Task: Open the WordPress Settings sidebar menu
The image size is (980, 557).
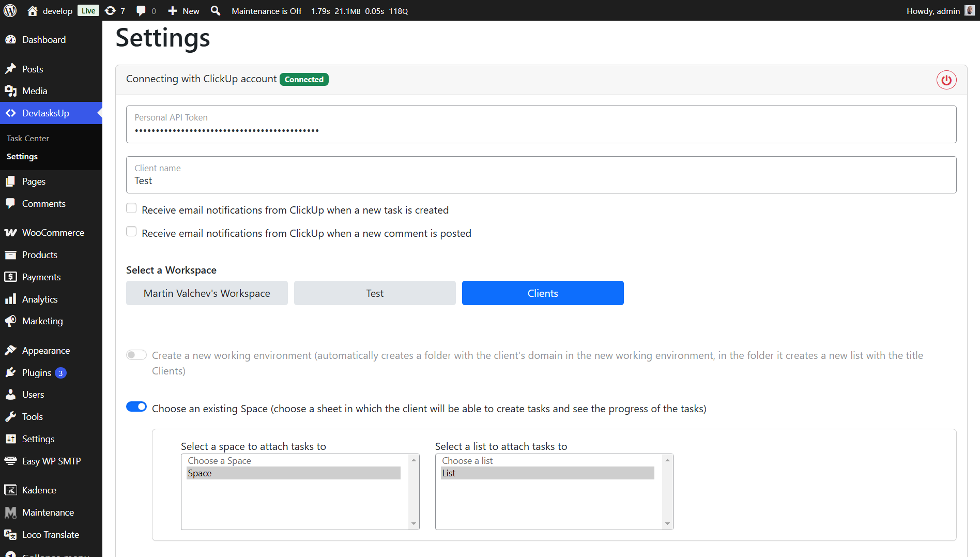Action: point(51,439)
